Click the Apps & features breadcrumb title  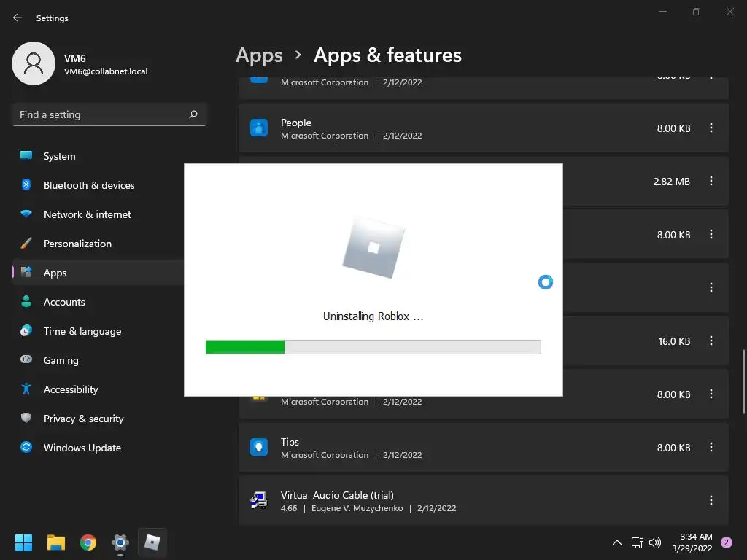tap(387, 55)
